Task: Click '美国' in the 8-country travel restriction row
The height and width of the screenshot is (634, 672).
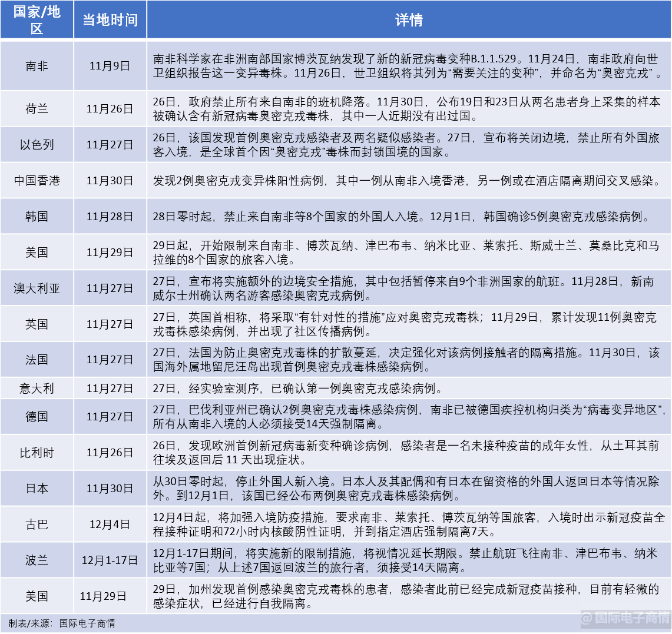Action: pyautogui.click(x=37, y=253)
